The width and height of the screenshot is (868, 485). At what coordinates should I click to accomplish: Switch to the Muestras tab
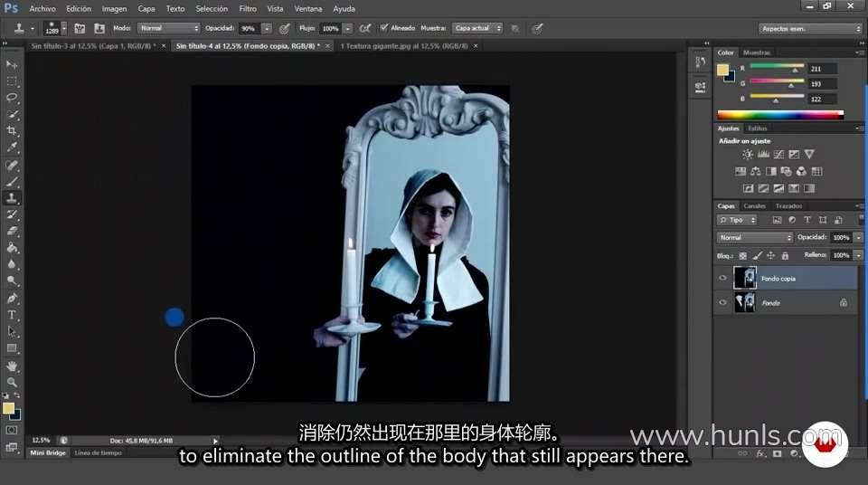(x=756, y=52)
